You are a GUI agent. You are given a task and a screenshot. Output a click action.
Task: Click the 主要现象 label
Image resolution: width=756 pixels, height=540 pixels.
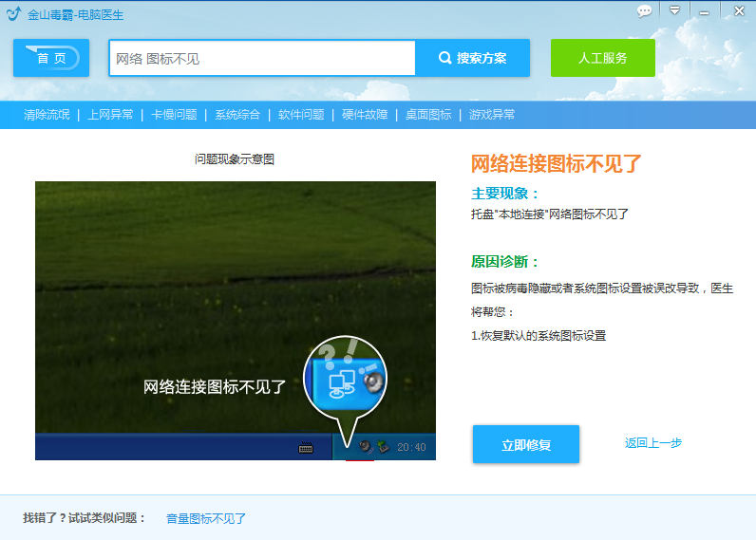pyautogui.click(x=503, y=194)
